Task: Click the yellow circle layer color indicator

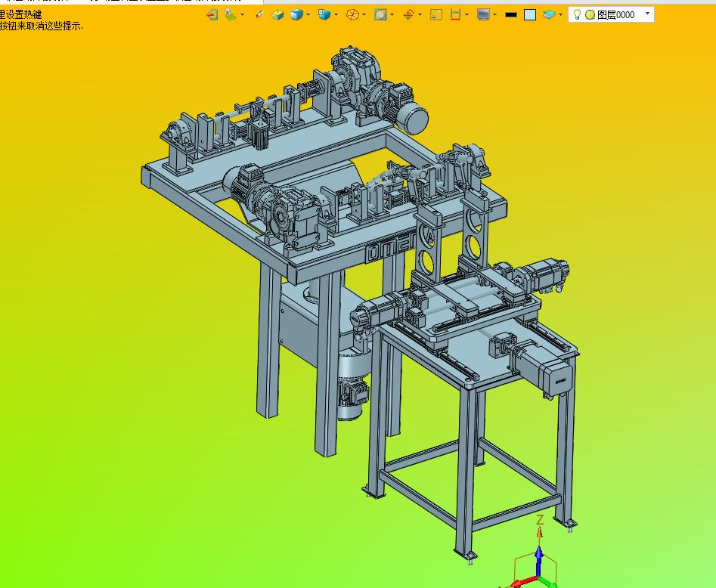Action: pos(590,15)
